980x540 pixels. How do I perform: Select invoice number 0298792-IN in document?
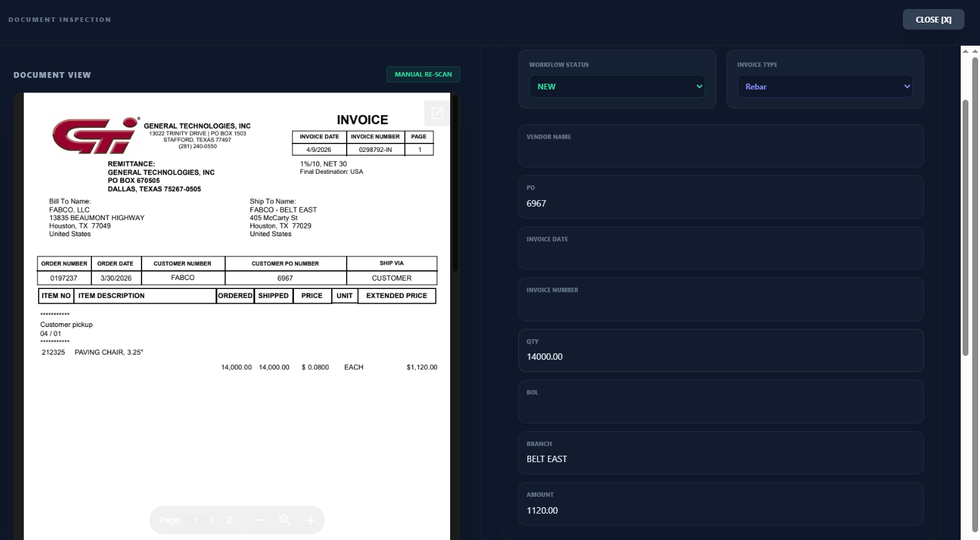tap(376, 149)
